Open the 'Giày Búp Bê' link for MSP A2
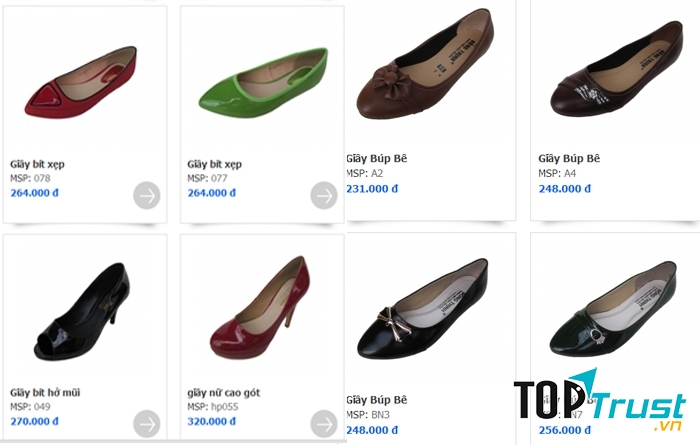 pos(377,158)
